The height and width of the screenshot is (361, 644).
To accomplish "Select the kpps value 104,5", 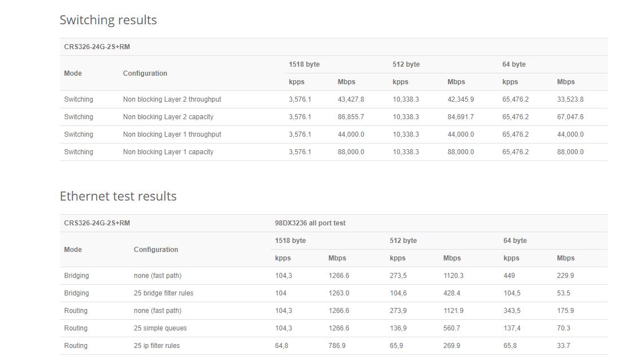I will coord(512,293).
